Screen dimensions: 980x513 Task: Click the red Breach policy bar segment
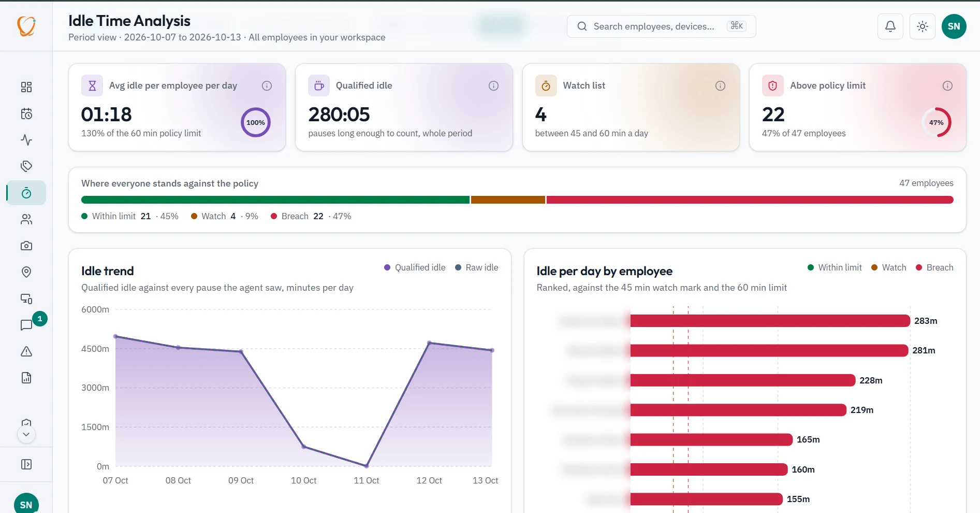pos(750,200)
